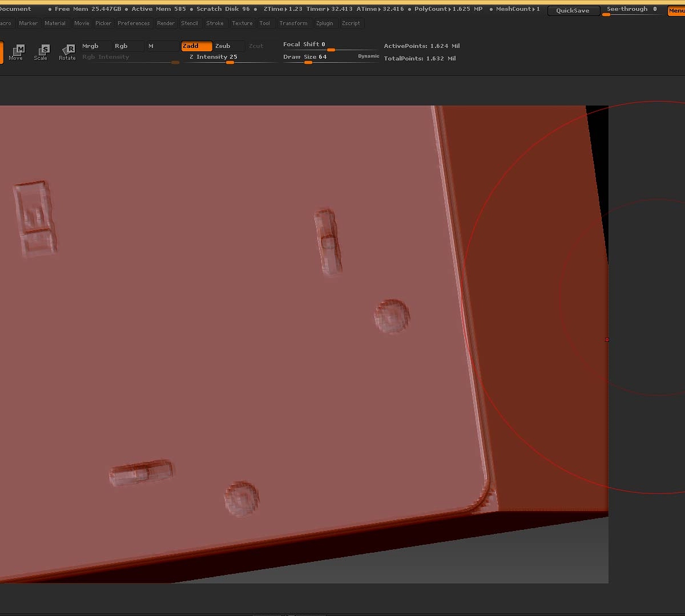
Task: Toggle Zadd sculpt mode
Action: pos(196,46)
